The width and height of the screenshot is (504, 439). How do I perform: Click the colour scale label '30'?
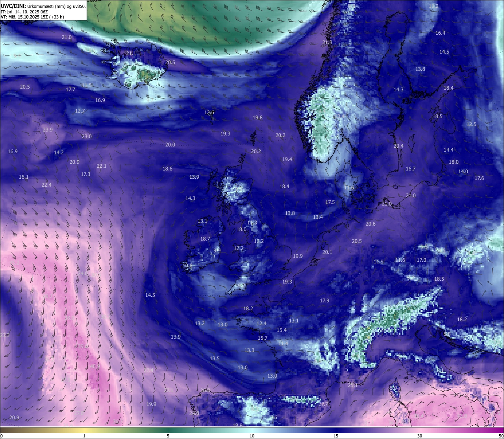tap(420, 436)
